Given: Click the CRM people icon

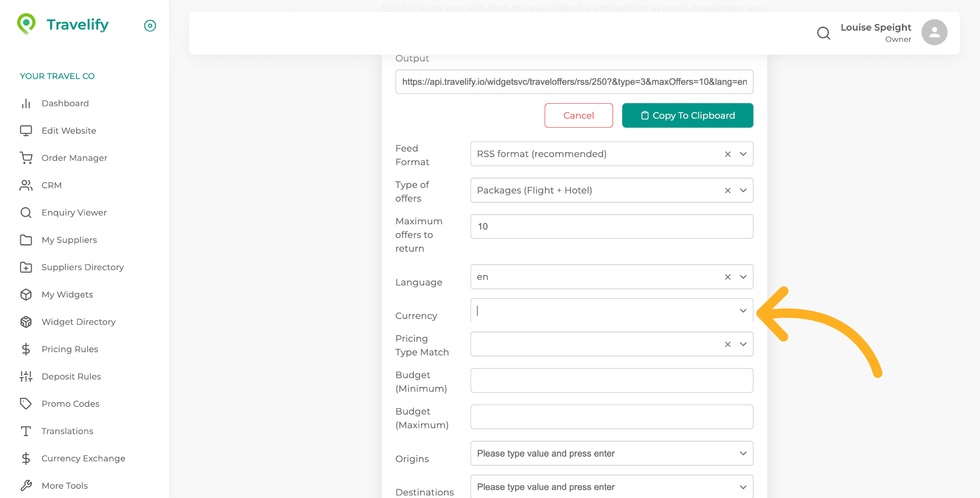Looking at the screenshot, I should pos(26,185).
